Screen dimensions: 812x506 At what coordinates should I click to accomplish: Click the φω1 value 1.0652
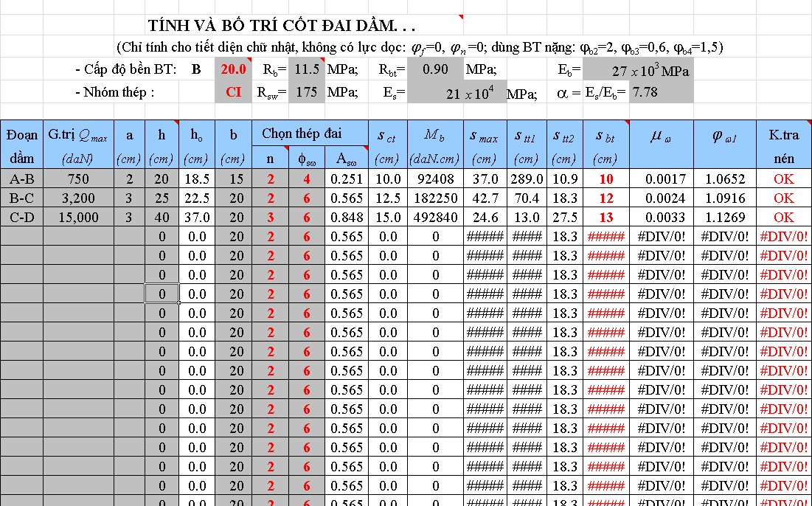[x=724, y=179]
